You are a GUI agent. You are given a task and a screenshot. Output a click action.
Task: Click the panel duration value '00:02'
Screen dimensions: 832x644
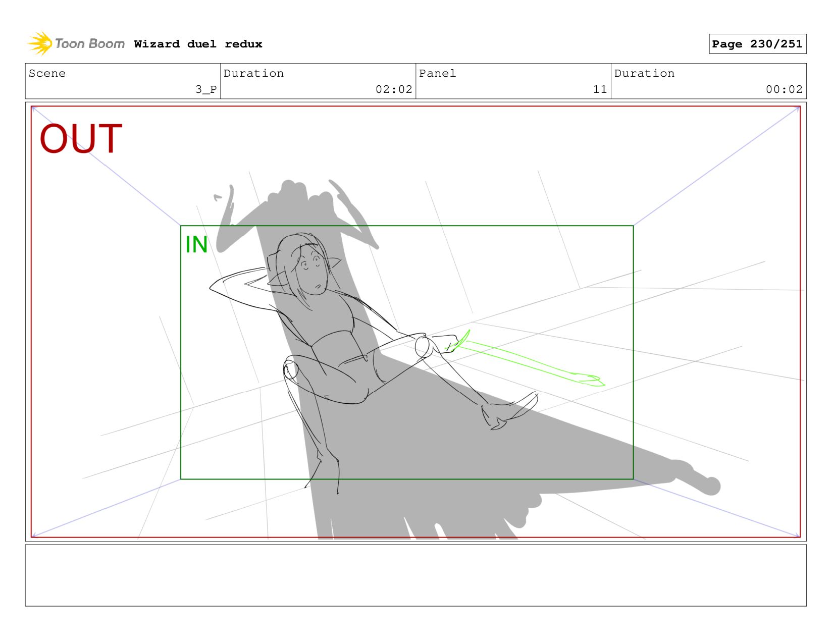pyautogui.click(x=784, y=89)
